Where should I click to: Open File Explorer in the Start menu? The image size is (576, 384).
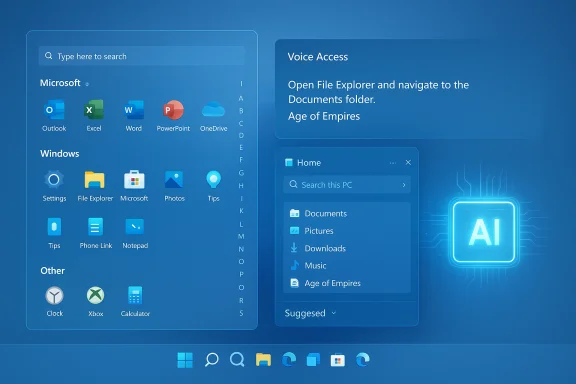coord(95,186)
